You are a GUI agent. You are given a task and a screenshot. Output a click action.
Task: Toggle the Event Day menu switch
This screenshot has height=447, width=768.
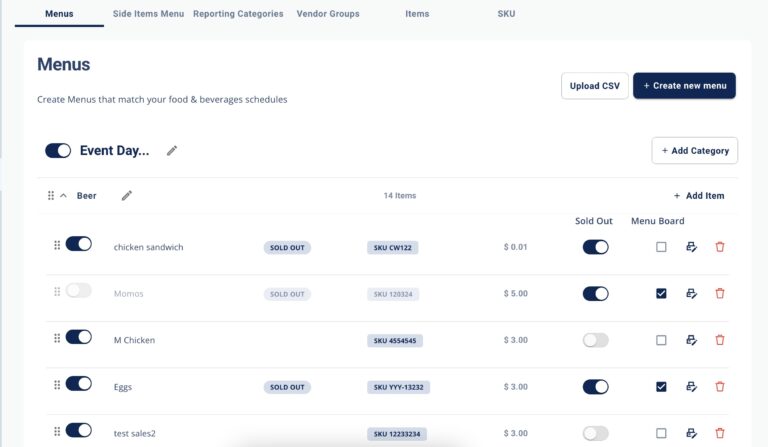[58, 151]
